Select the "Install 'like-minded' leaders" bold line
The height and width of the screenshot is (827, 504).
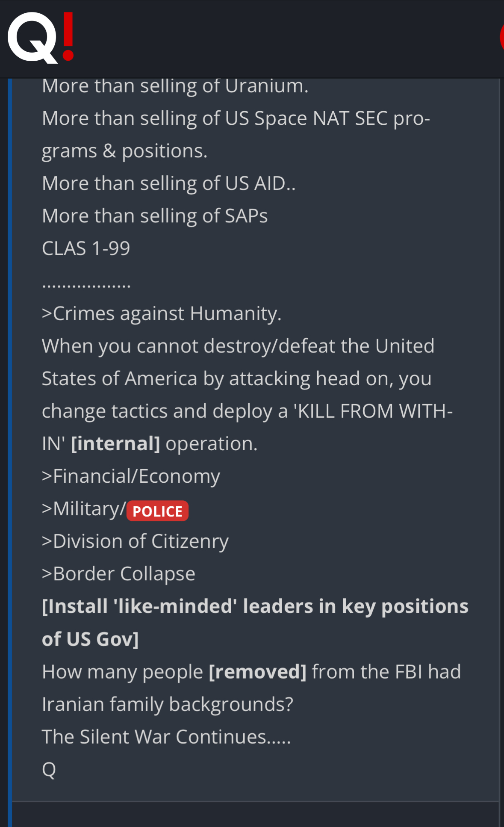[x=255, y=607]
